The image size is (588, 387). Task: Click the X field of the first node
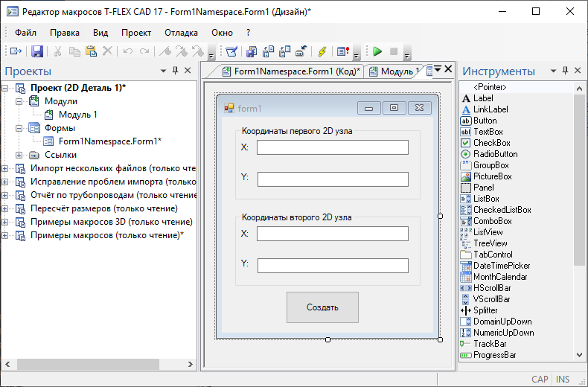click(332, 147)
